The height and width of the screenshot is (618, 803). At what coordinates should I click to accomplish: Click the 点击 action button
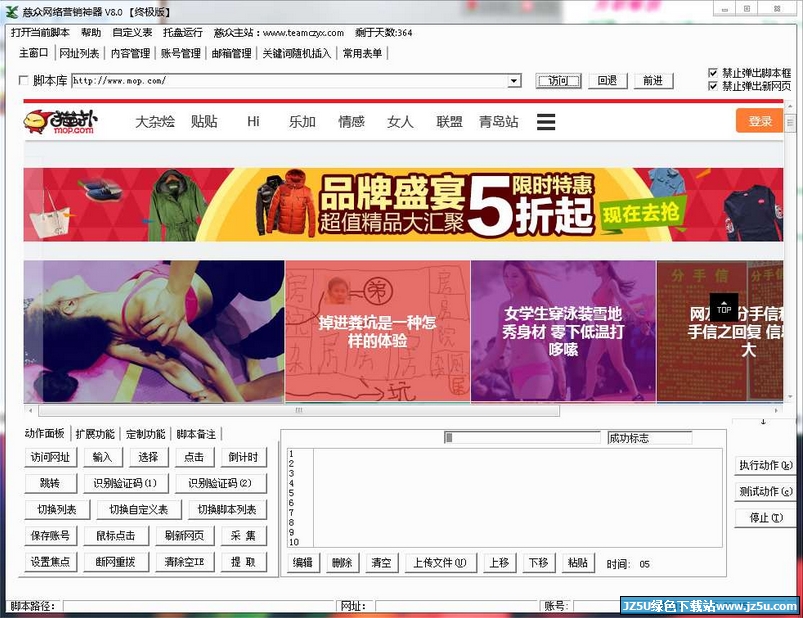(194, 457)
